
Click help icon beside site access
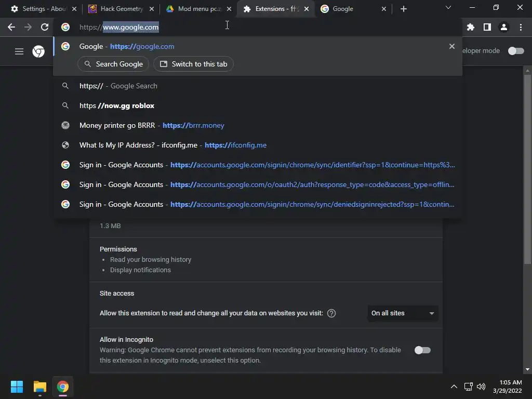pos(331,313)
